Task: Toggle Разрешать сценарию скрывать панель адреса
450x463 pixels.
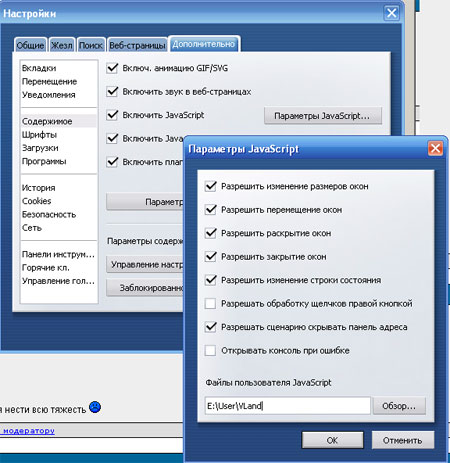Action: coord(211,327)
